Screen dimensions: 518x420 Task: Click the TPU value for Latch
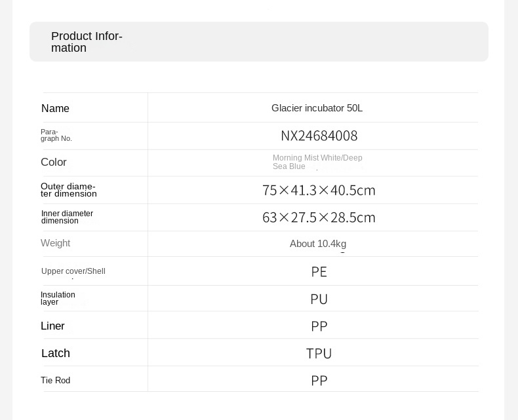pos(319,354)
